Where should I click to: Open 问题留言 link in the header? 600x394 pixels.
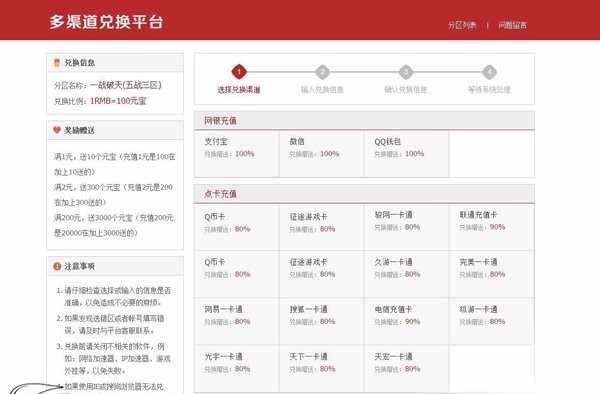click(512, 25)
